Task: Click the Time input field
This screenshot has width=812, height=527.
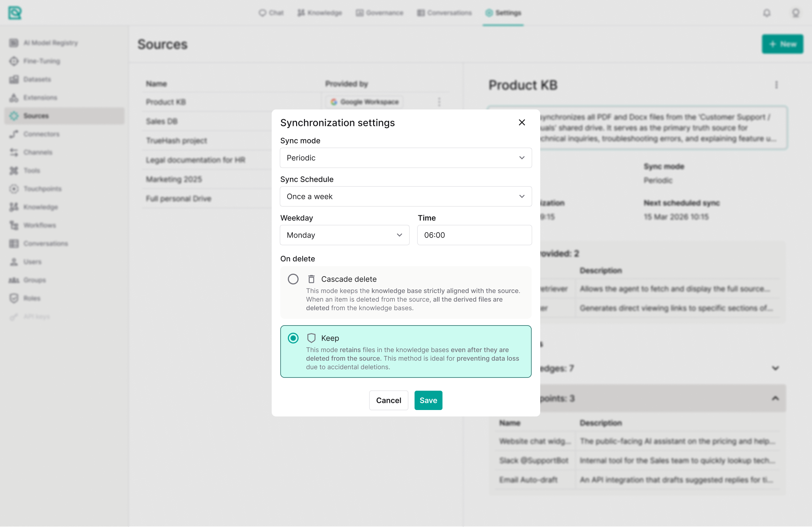Action: click(474, 235)
